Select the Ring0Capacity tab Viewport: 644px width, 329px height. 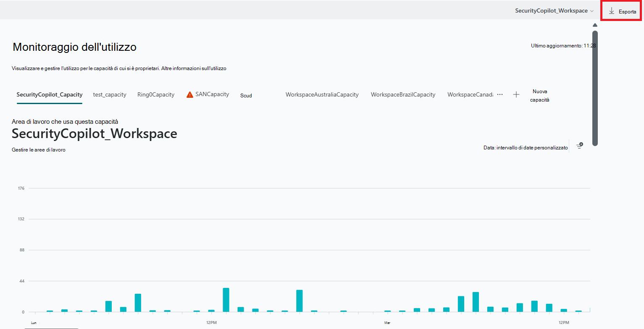[155, 94]
